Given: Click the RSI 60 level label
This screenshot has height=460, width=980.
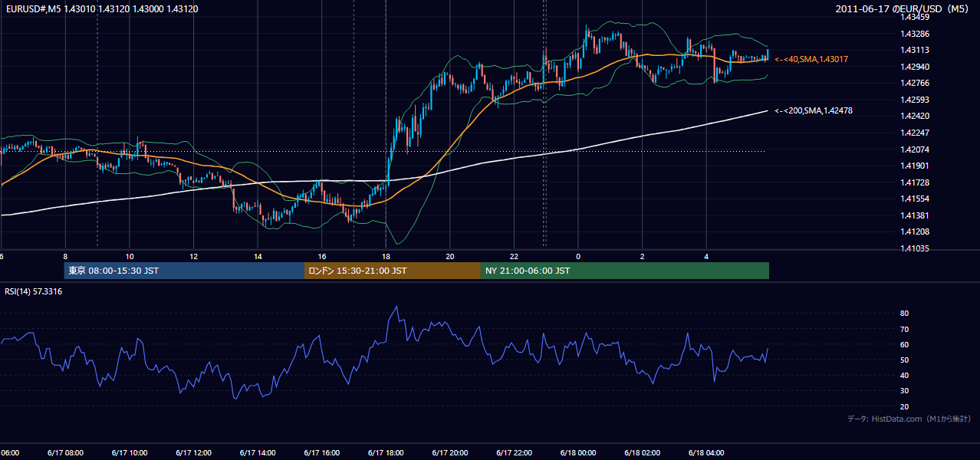Looking at the screenshot, I should [x=905, y=344].
